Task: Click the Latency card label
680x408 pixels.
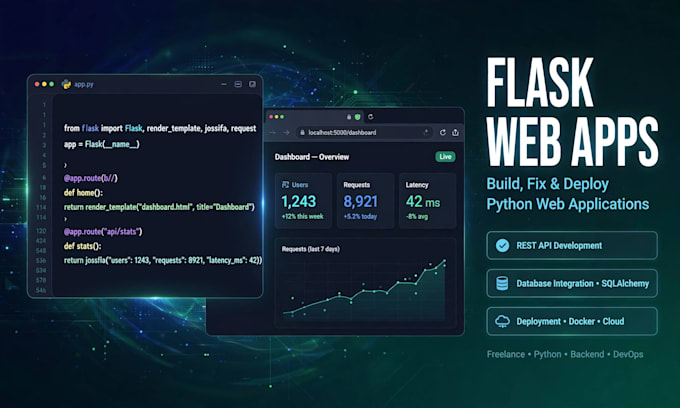Action: point(417,185)
